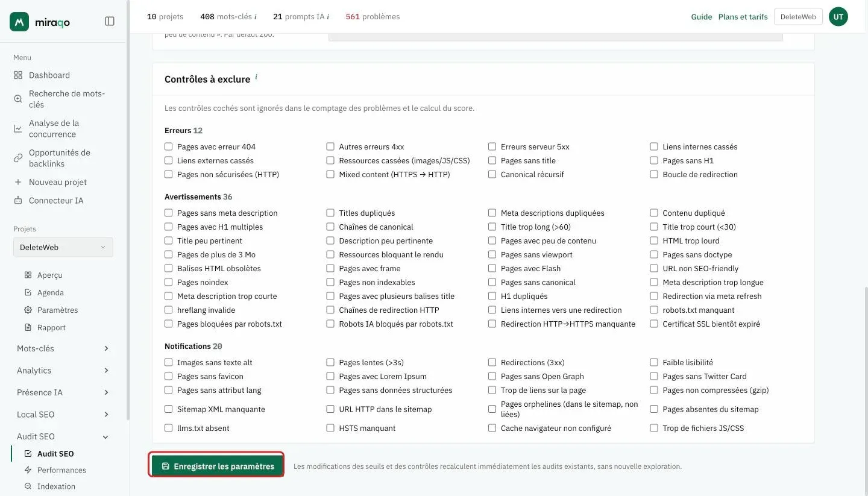868x496 pixels.
Task: Check the Pages sans viewport box
Action: tap(492, 254)
